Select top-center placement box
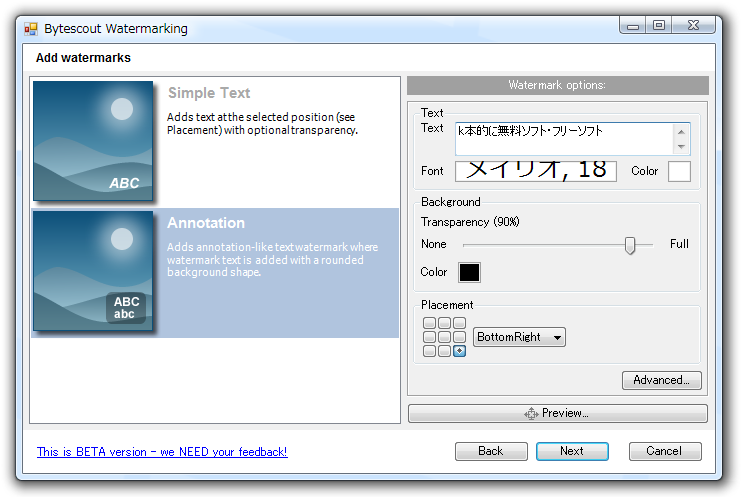 (444, 323)
